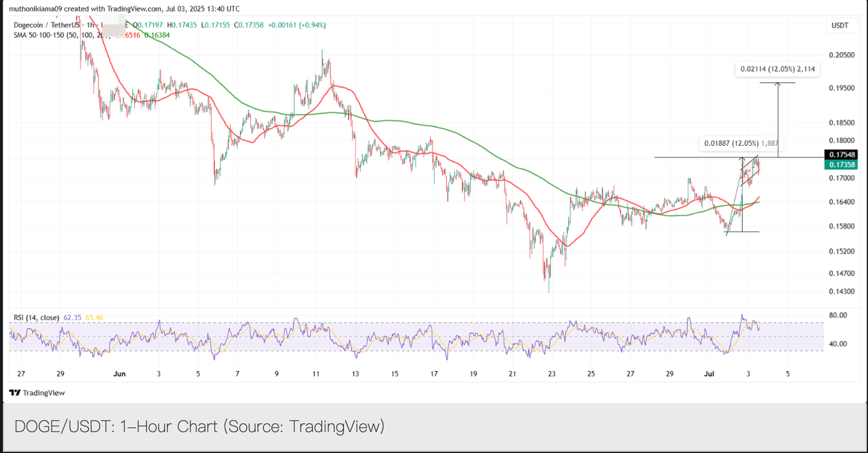
Task: Click the Jul label on the time axis
Action: (709, 374)
